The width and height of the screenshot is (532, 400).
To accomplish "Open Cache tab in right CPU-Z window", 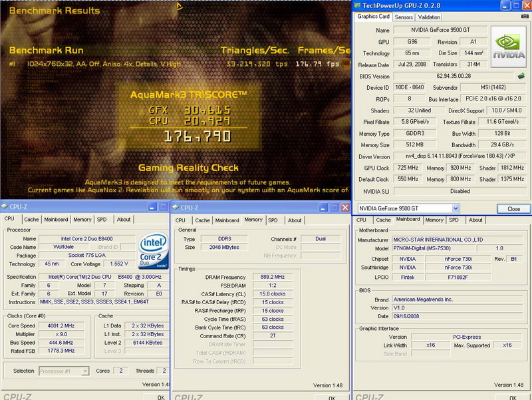I will (384, 220).
